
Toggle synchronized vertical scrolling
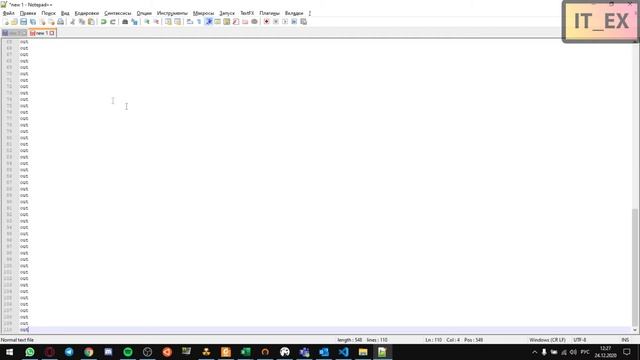(x=168, y=22)
